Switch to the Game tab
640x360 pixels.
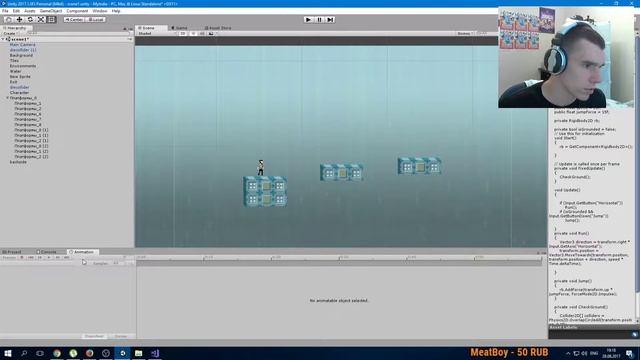point(181,28)
